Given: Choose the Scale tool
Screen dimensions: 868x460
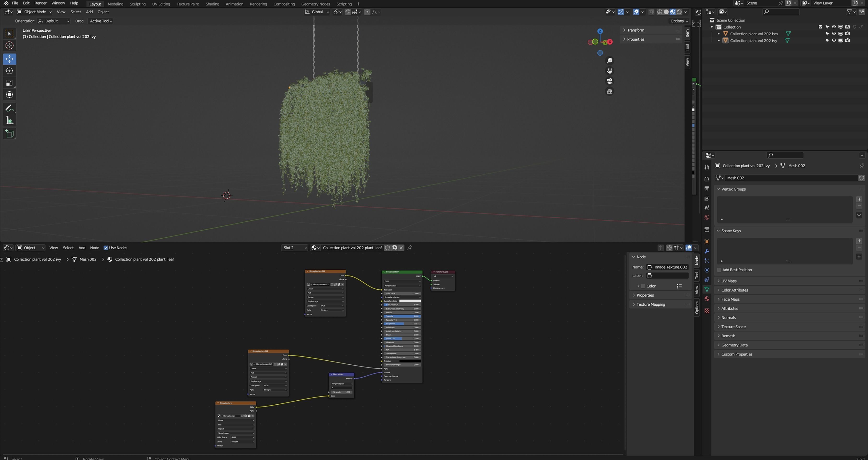Looking at the screenshot, I should [x=9, y=83].
